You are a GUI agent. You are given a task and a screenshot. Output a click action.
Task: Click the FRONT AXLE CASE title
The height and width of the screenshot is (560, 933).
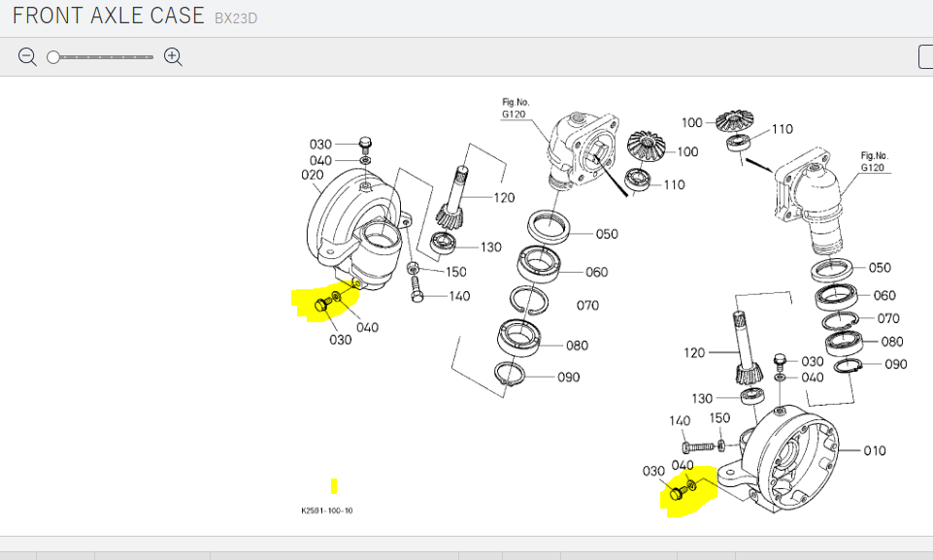108,16
